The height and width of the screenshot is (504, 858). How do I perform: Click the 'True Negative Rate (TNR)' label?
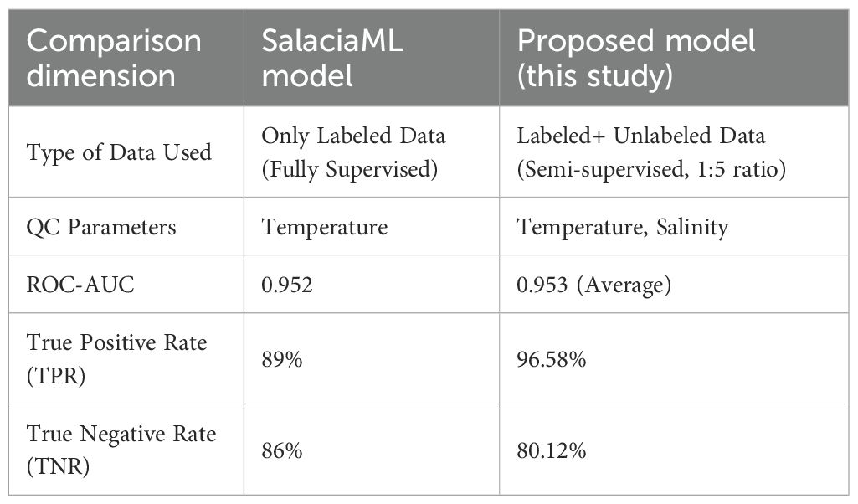(x=119, y=449)
